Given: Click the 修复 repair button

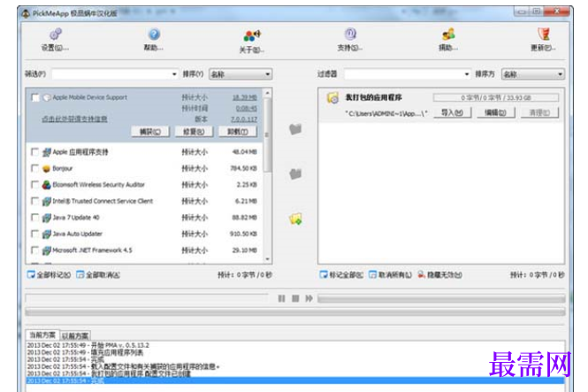Looking at the screenshot, I should pos(194,132).
